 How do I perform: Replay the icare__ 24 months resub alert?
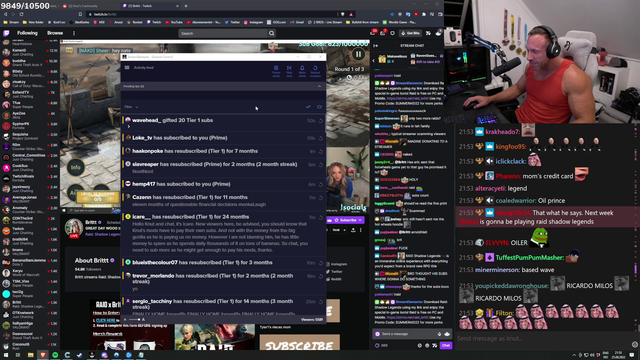(x=321, y=217)
